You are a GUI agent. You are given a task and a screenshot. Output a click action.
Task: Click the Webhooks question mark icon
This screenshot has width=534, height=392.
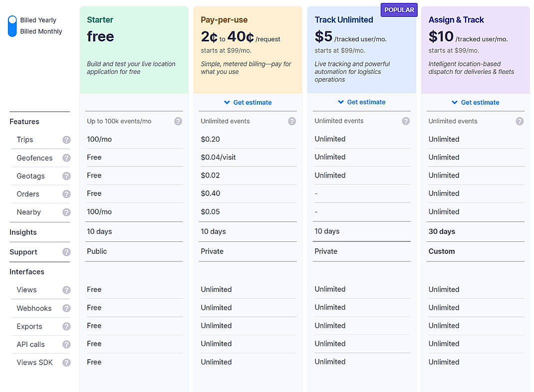click(x=66, y=308)
